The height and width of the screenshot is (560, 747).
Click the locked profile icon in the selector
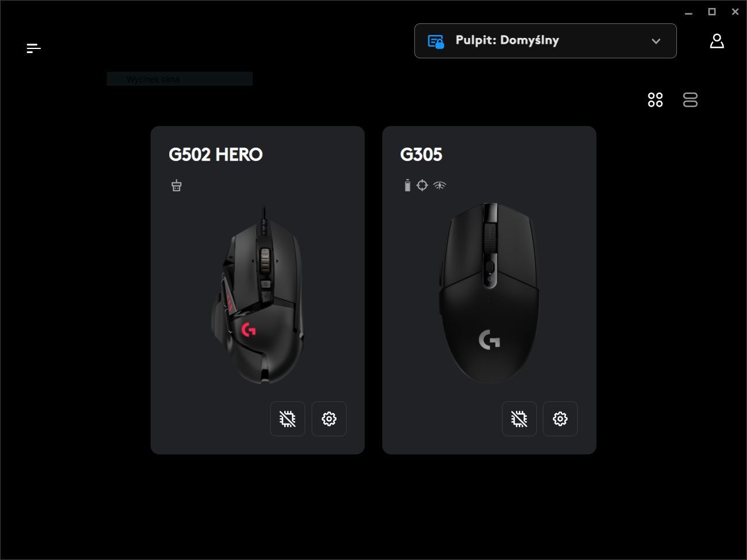tap(436, 41)
